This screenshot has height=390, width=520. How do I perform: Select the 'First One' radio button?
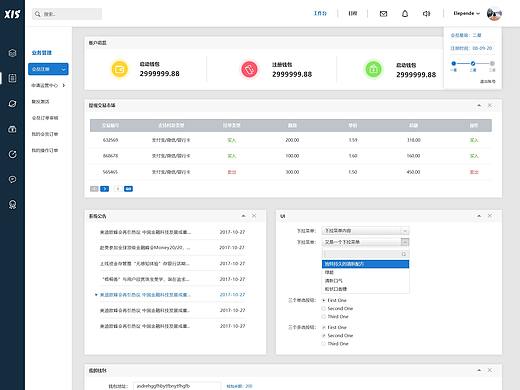[324, 300]
